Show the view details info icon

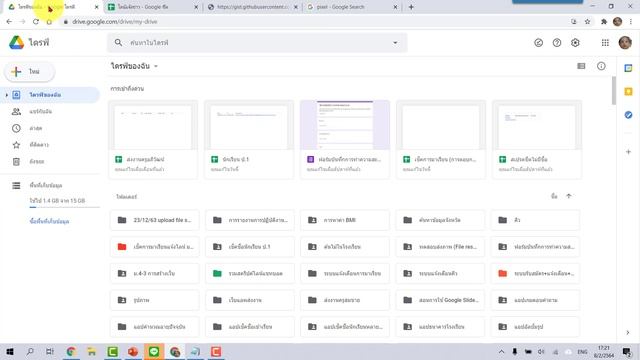[601, 66]
